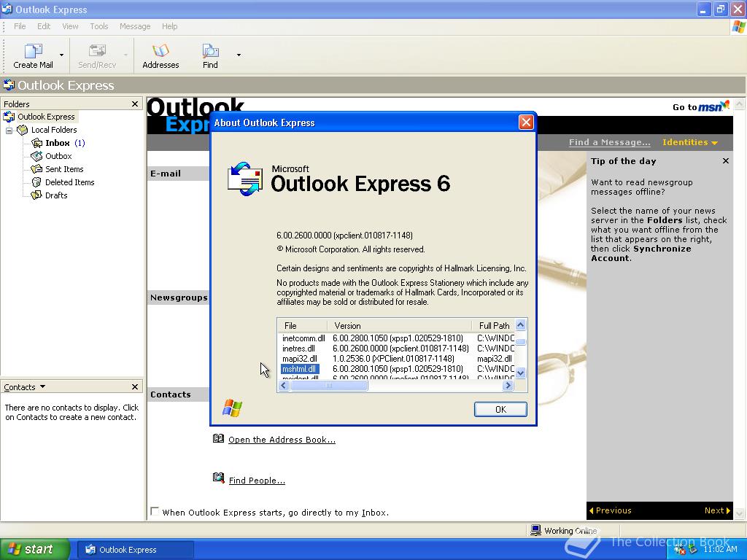The height and width of the screenshot is (560, 747).
Task: Open the File menu
Action: click(20, 26)
